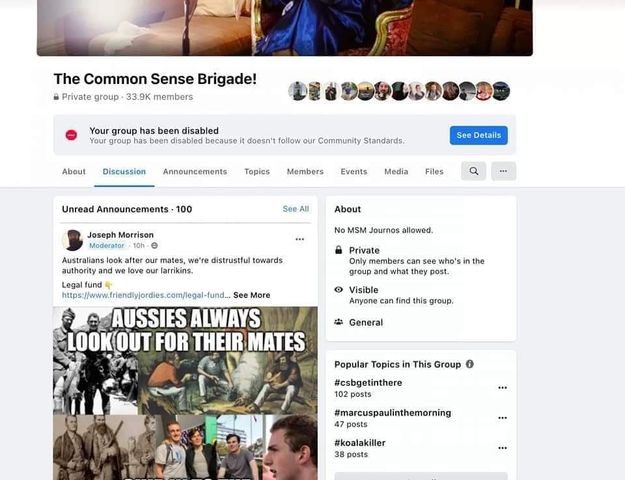Select the Media tab

pos(396,171)
